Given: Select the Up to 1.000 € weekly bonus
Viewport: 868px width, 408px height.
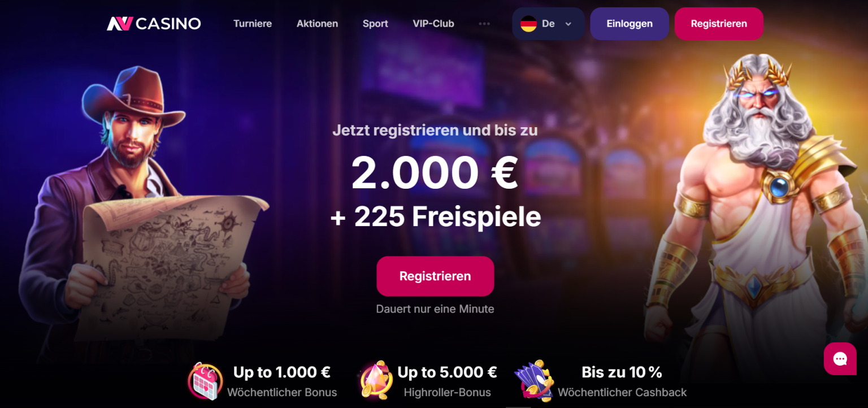Looking at the screenshot, I should click(282, 381).
